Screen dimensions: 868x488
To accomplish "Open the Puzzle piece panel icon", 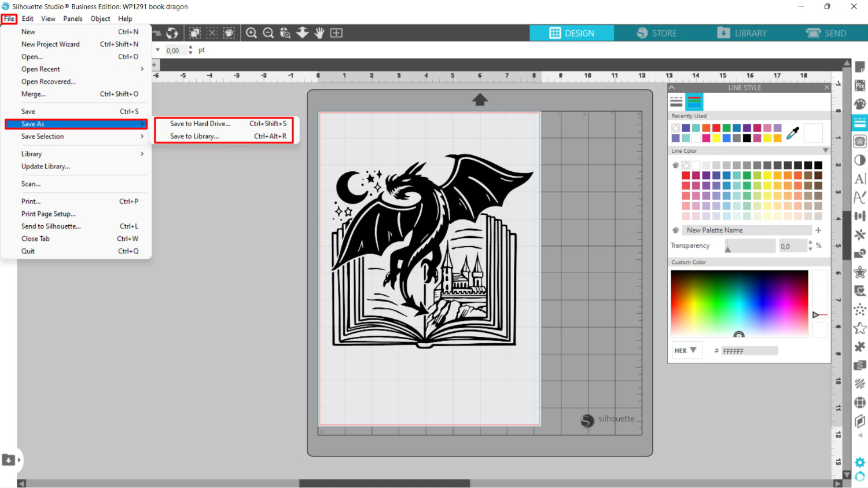I will pos(860,347).
